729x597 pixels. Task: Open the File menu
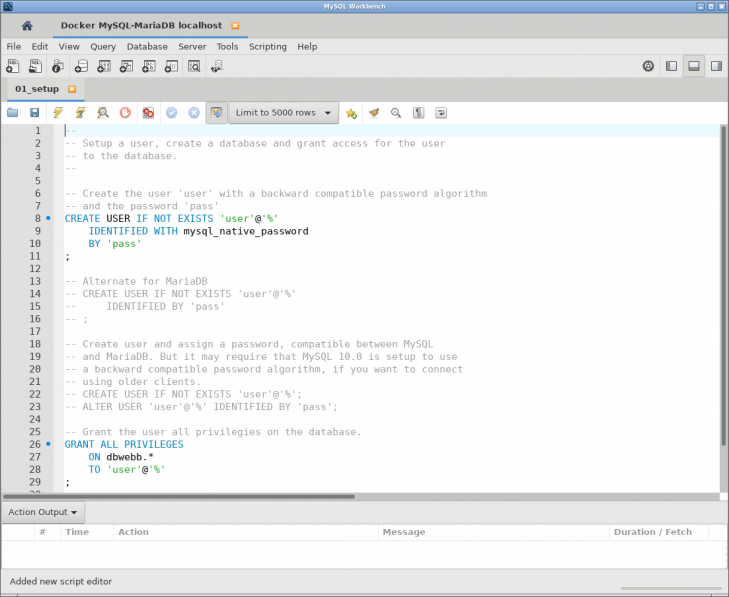13,46
